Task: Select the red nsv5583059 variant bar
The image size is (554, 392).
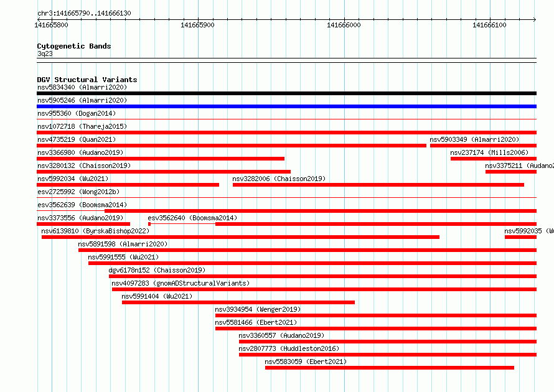Action: point(390,368)
